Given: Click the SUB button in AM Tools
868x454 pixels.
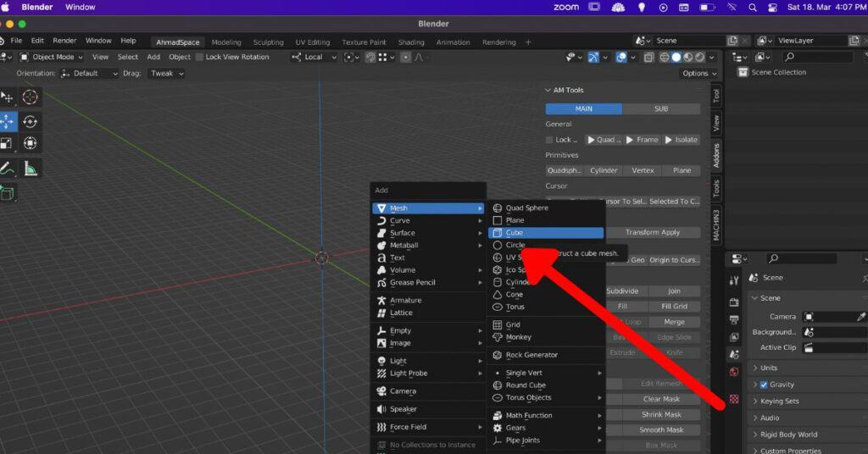Looking at the screenshot, I should [661, 109].
